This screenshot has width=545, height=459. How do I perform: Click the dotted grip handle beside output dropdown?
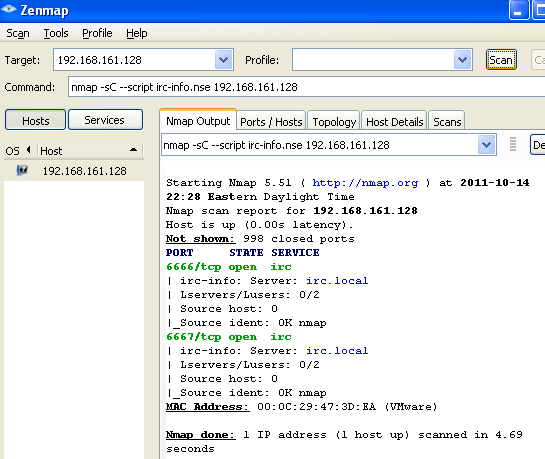pos(513,144)
